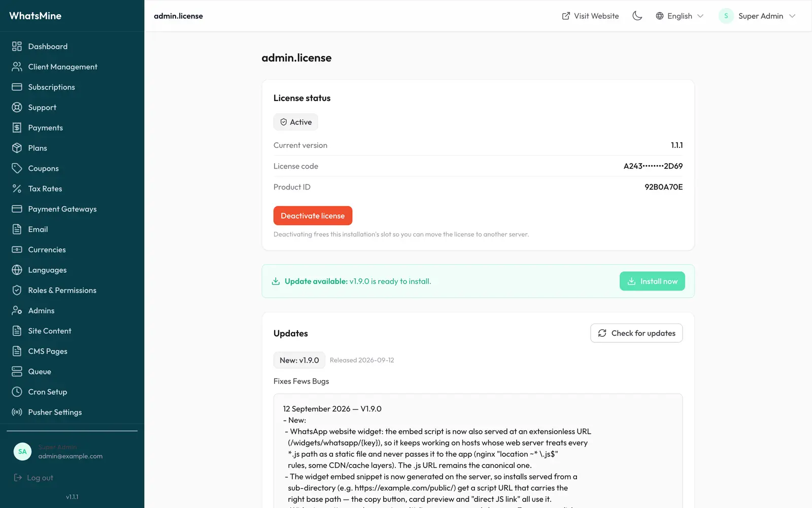Expand the Super Admin account menu

[757, 16]
